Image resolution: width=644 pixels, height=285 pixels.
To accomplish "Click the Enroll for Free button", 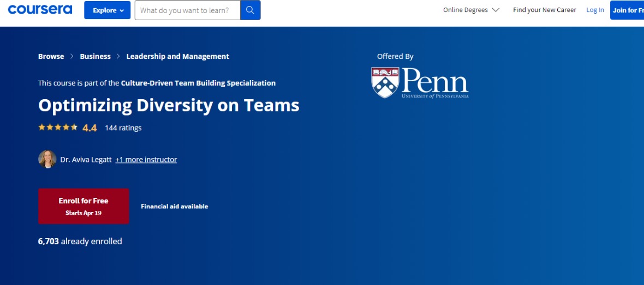I will click(84, 207).
